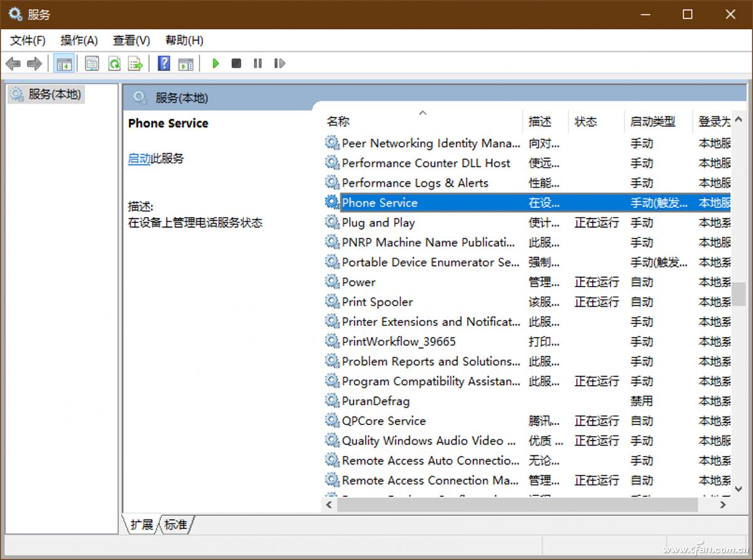Select Performance Logs & Alerts service

point(527,183)
